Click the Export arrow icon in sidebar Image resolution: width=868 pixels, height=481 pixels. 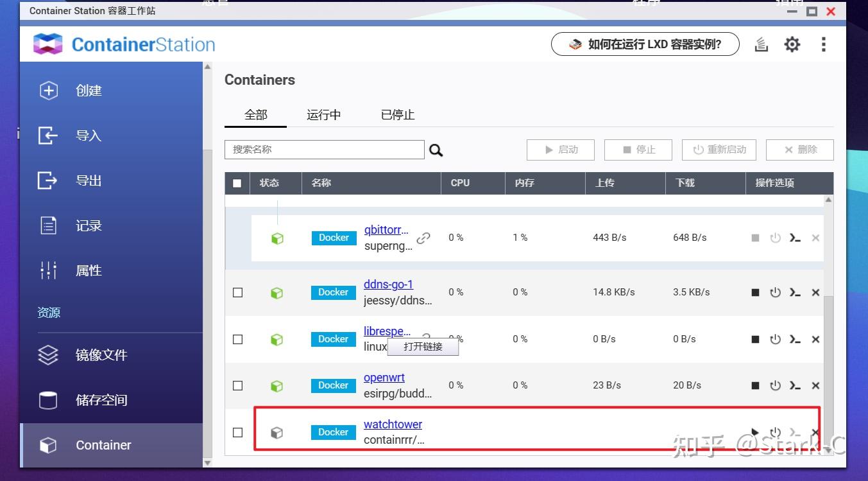(47, 180)
